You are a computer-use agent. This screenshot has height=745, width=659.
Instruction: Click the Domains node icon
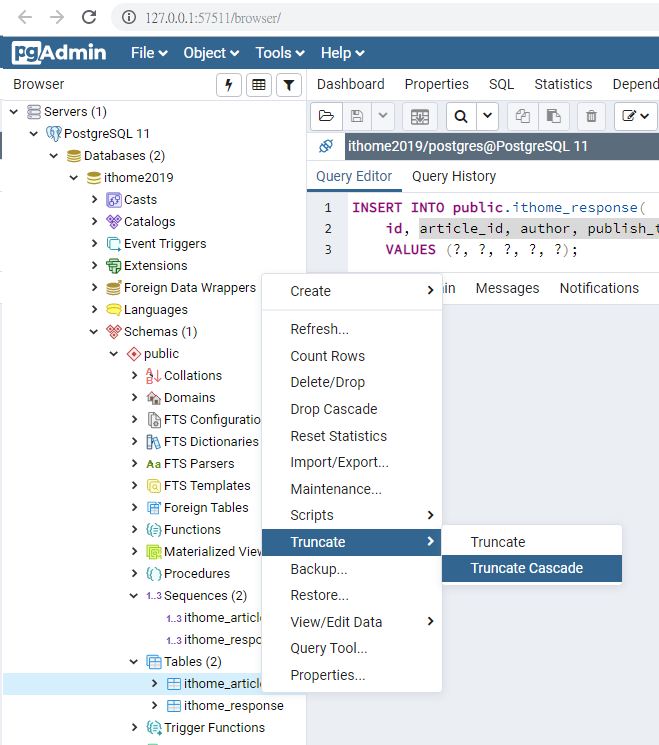coord(153,398)
